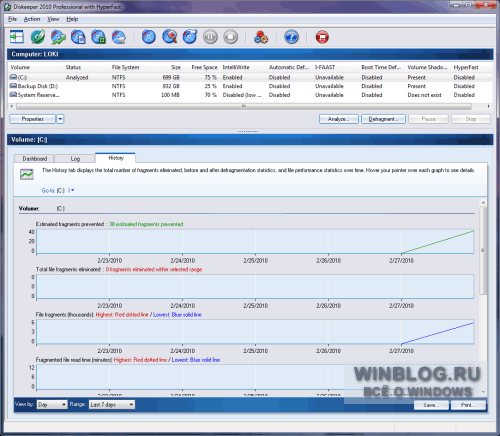This screenshot has height=436, width=500.
Task: Click the Defragment button
Action: point(383,119)
